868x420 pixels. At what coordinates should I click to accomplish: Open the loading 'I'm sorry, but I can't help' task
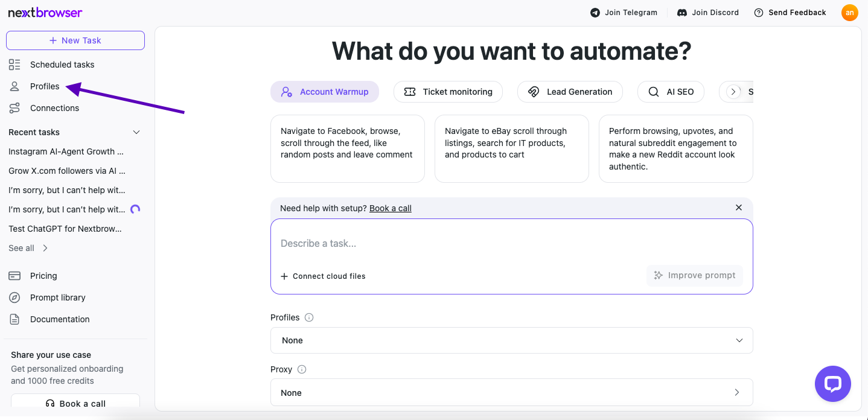(66, 209)
